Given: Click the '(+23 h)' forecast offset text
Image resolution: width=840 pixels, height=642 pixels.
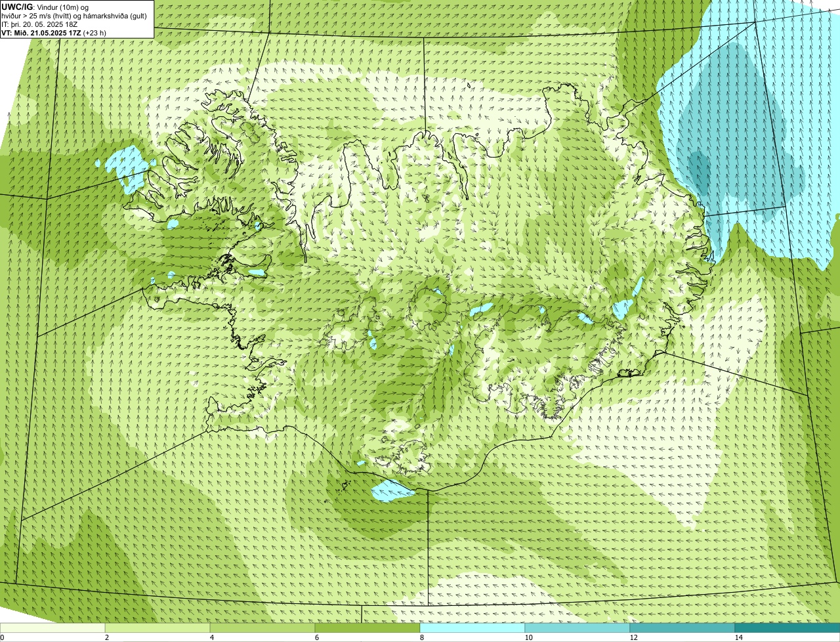Looking at the screenshot, I should point(94,33).
